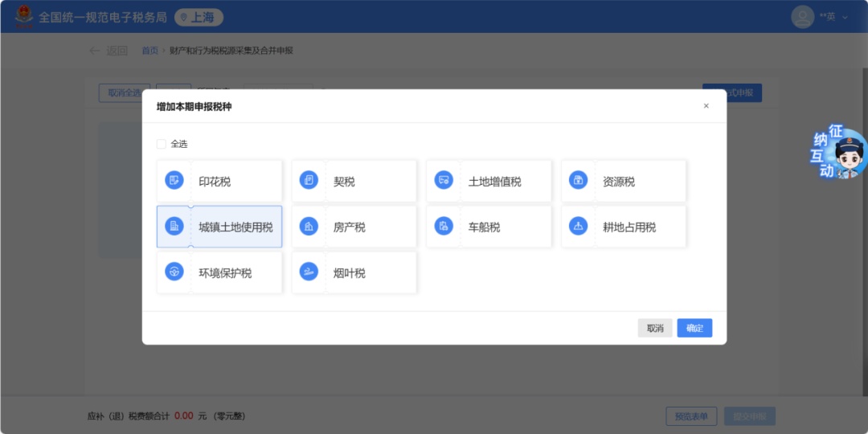Click the 预览表单 preview button

coord(690,416)
